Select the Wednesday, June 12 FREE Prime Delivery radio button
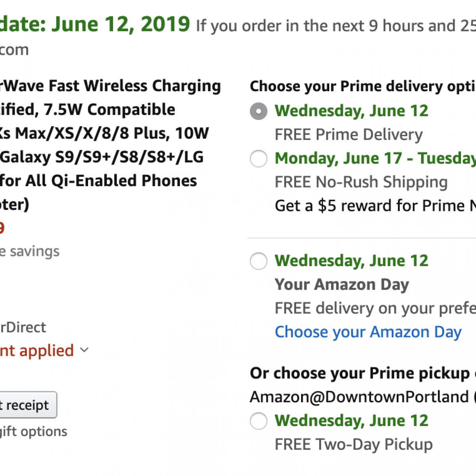476x476 pixels. [x=258, y=111]
